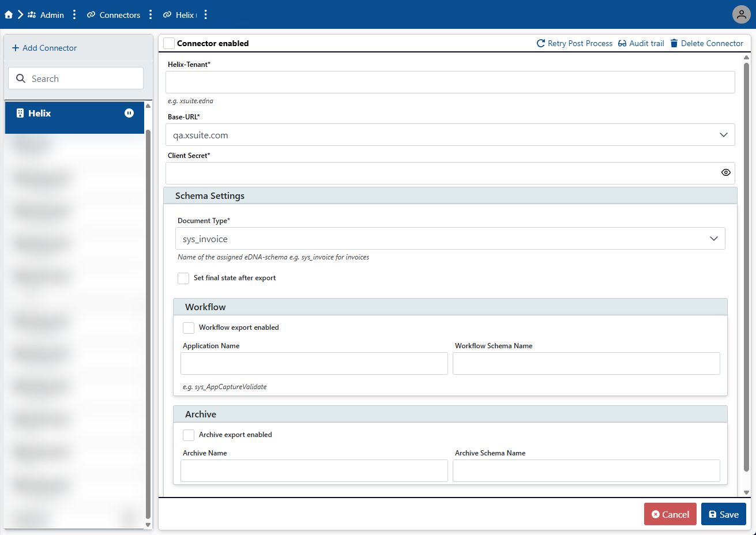The image size is (756, 535).
Task: Go to Connectors in the breadcrumb
Action: tap(119, 15)
